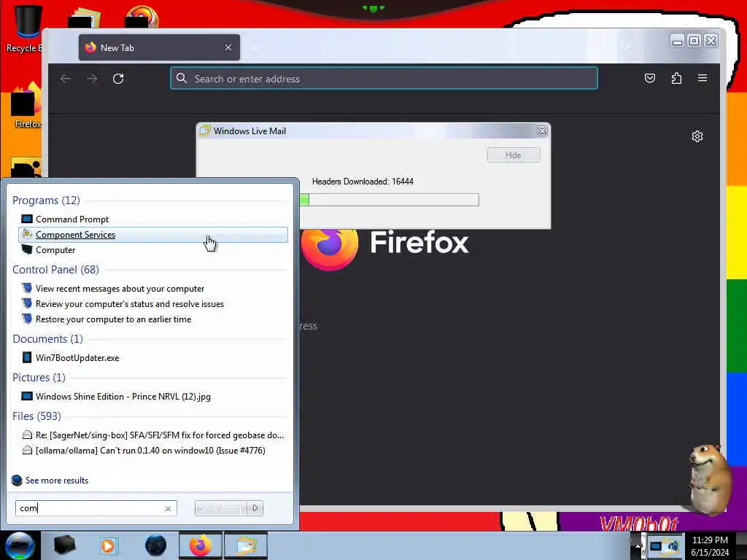Screen dimensions: 747x560
Task: Select the New Tab tab in Firefox
Action: tap(159, 47)
